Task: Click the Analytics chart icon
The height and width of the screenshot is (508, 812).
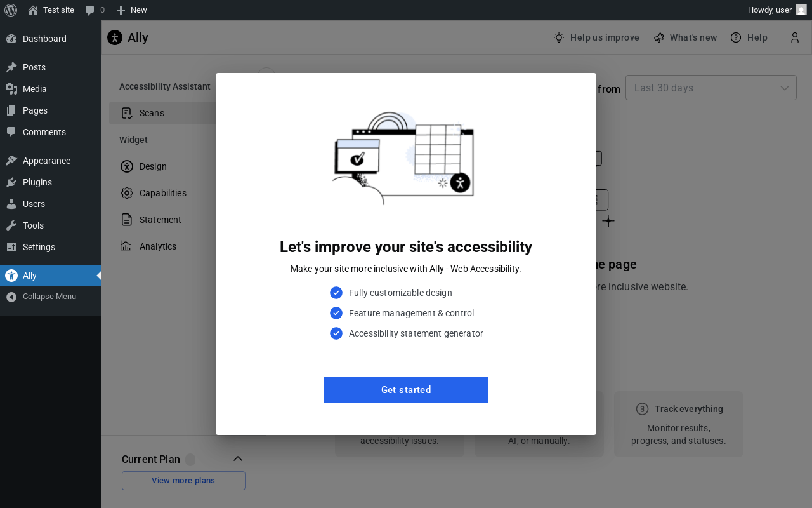Action: [x=126, y=246]
